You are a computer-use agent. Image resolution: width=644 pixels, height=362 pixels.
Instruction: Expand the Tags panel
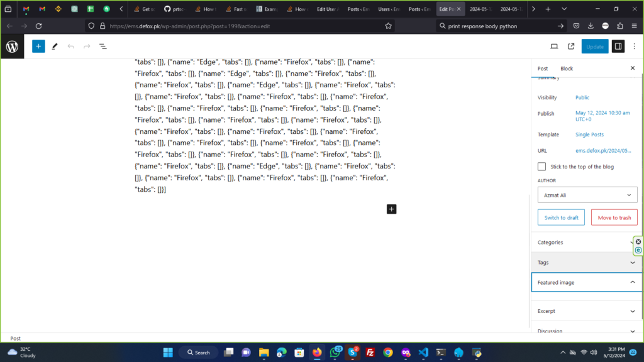(x=585, y=263)
